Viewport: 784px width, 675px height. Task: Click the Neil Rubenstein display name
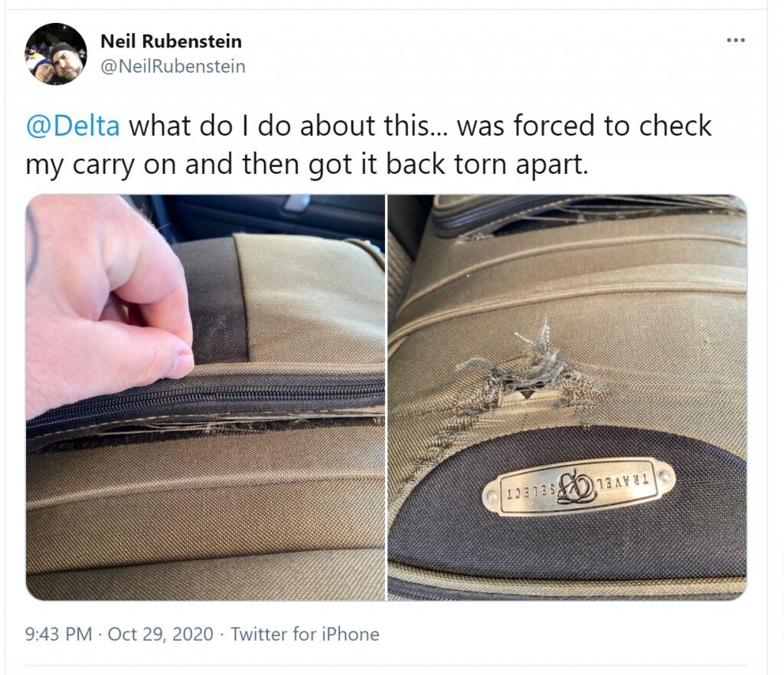(x=171, y=41)
